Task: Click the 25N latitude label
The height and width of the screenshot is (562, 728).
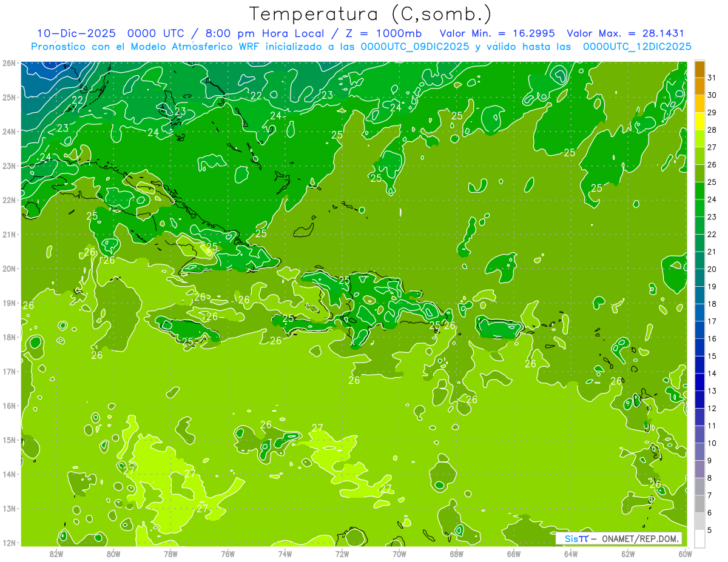Action: pos(9,98)
